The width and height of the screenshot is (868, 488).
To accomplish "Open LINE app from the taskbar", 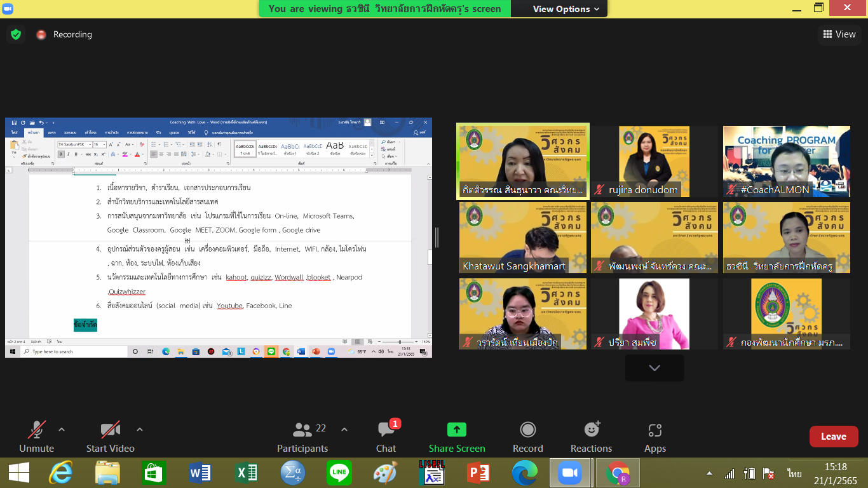I will [339, 473].
